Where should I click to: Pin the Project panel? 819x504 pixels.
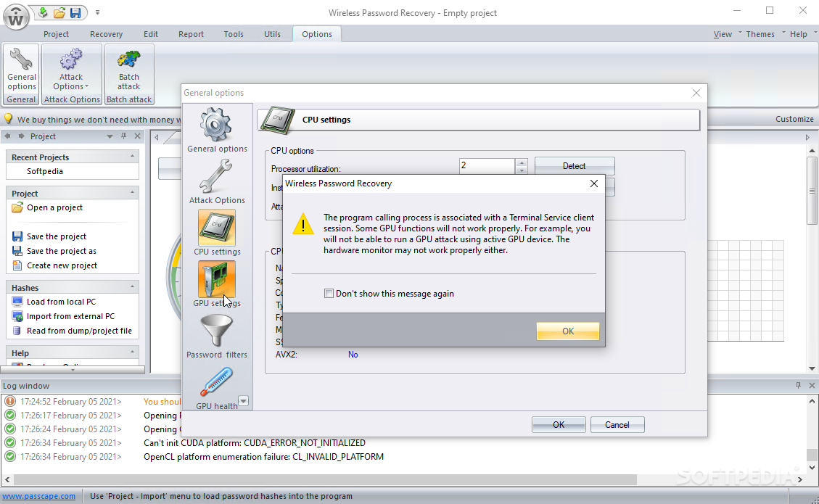point(124,136)
